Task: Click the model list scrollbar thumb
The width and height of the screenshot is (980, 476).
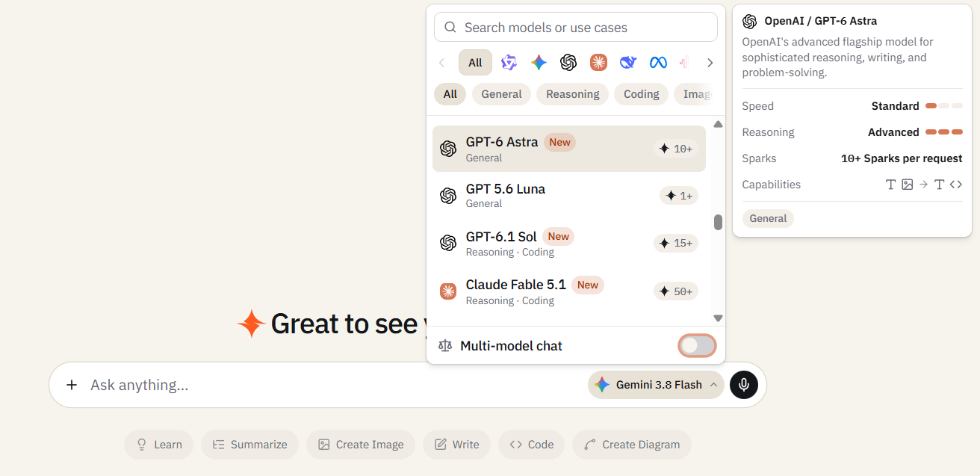Action: 718,222
